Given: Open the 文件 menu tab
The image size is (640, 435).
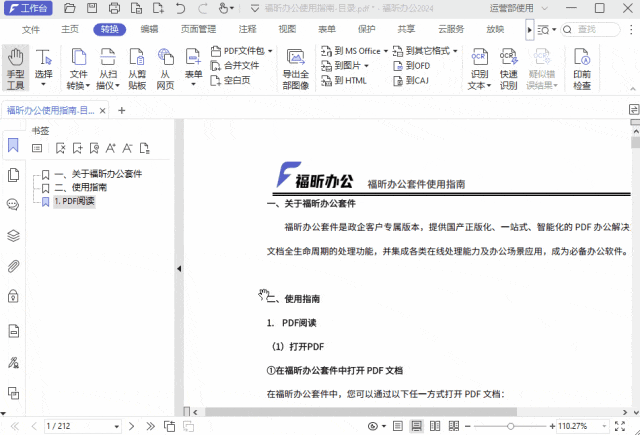Looking at the screenshot, I should (x=31, y=29).
